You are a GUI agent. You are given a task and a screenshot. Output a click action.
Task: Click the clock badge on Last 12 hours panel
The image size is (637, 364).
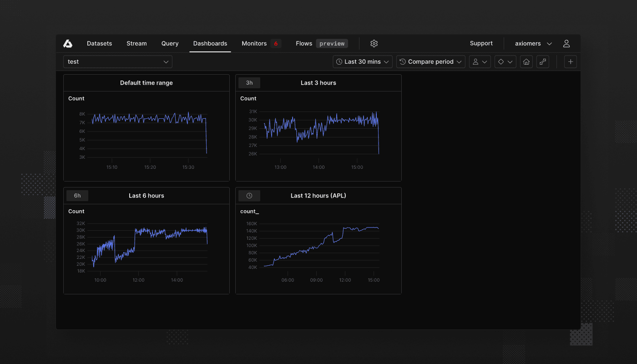(249, 195)
